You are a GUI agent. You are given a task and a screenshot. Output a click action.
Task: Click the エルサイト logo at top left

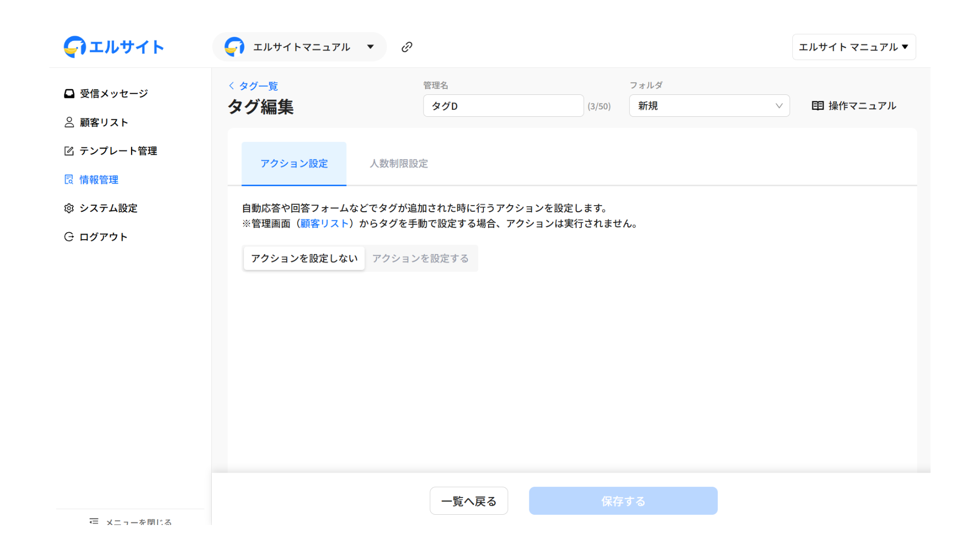pyautogui.click(x=113, y=47)
